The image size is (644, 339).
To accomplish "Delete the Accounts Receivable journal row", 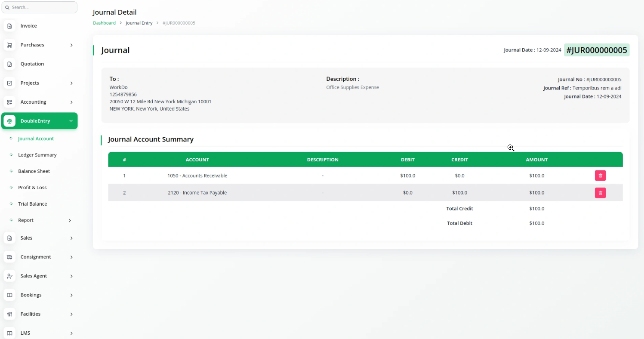I will [x=600, y=176].
